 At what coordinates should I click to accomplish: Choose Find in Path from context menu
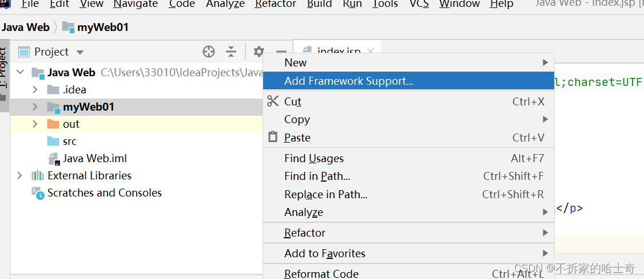(x=317, y=176)
